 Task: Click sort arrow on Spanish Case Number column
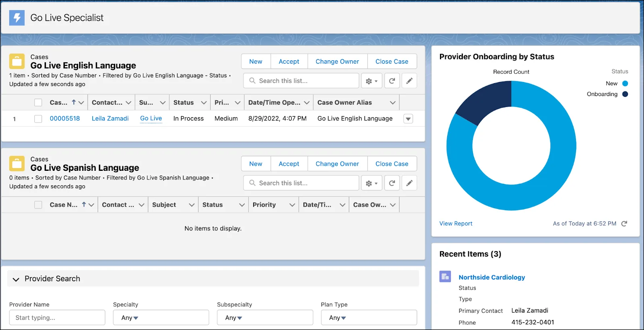click(84, 204)
